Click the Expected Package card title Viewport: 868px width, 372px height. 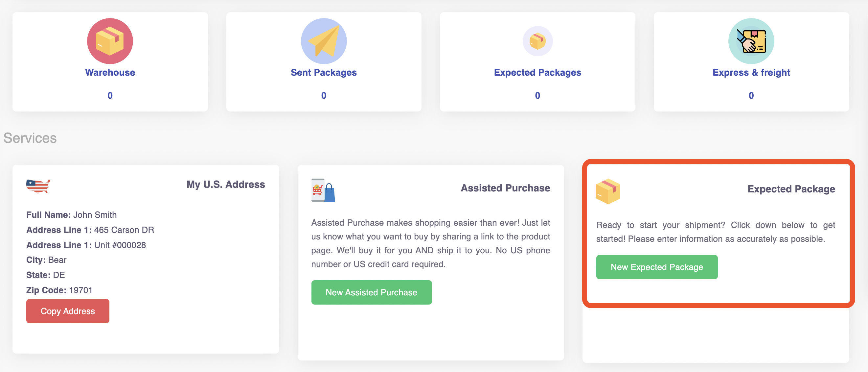(791, 189)
